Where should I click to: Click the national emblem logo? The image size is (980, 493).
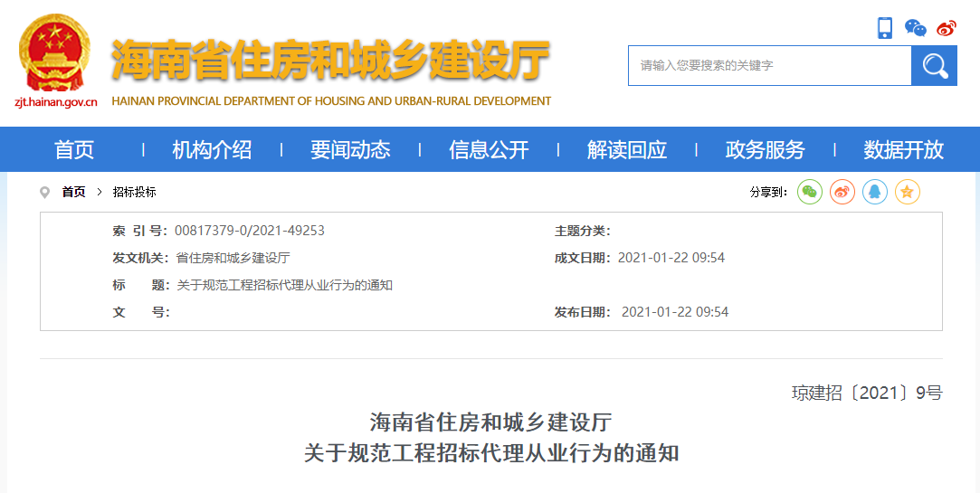pyautogui.click(x=54, y=53)
